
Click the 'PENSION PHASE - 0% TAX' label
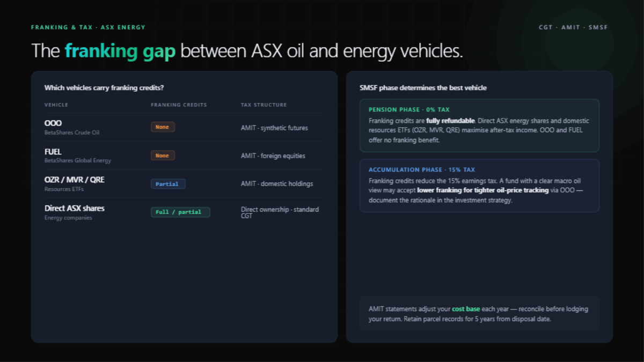409,109
